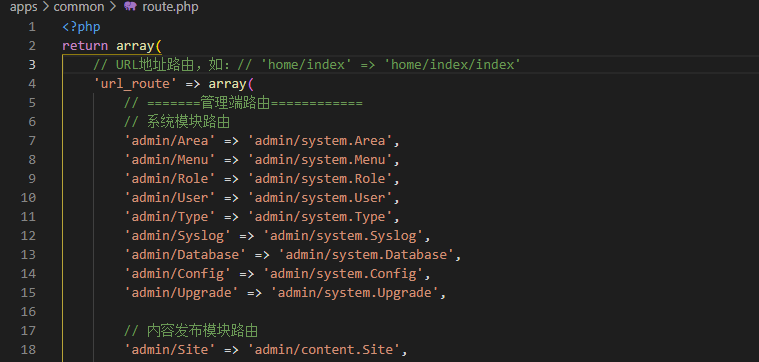Click line number 1 in the gutter
This screenshot has height=362, width=759.
point(32,27)
